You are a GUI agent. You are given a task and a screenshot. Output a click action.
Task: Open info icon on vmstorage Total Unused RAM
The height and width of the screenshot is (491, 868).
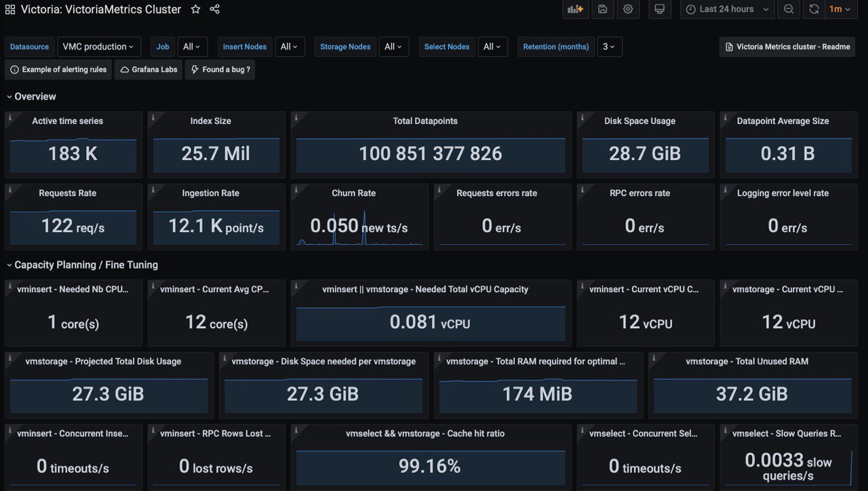click(654, 357)
